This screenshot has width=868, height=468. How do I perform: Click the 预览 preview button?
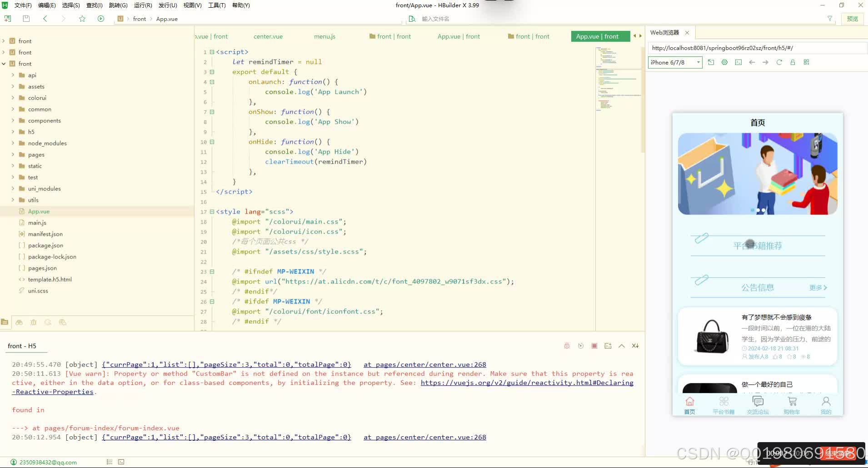click(x=853, y=19)
